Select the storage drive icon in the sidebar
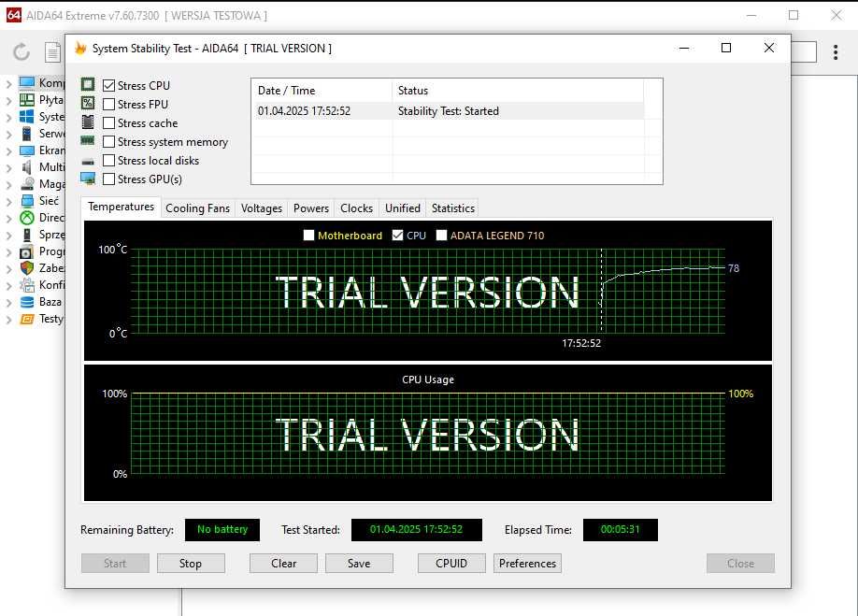 pyautogui.click(x=27, y=184)
